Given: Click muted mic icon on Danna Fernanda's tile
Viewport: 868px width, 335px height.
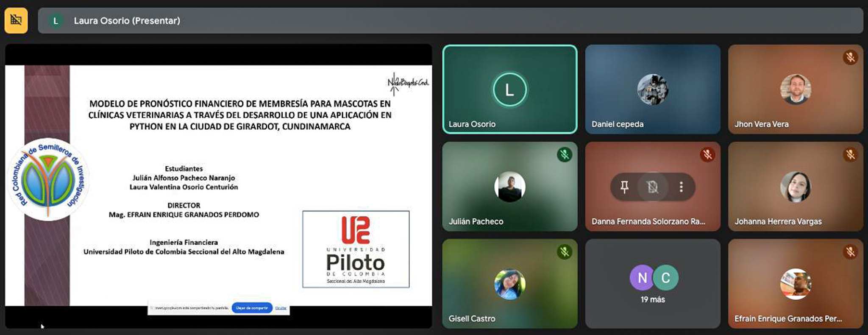Looking at the screenshot, I should [x=707, y=155].
